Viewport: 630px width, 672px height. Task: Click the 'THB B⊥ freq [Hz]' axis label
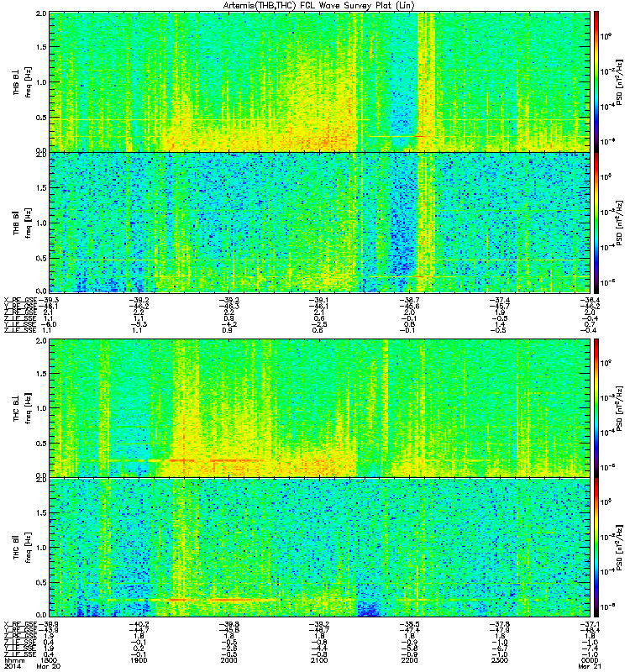23,81
